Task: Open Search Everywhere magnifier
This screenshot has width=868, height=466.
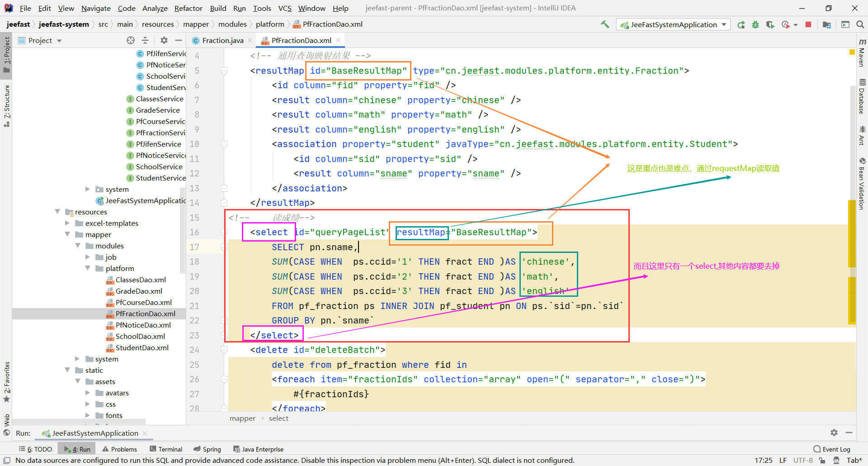Action: click(x=860, y=24)
